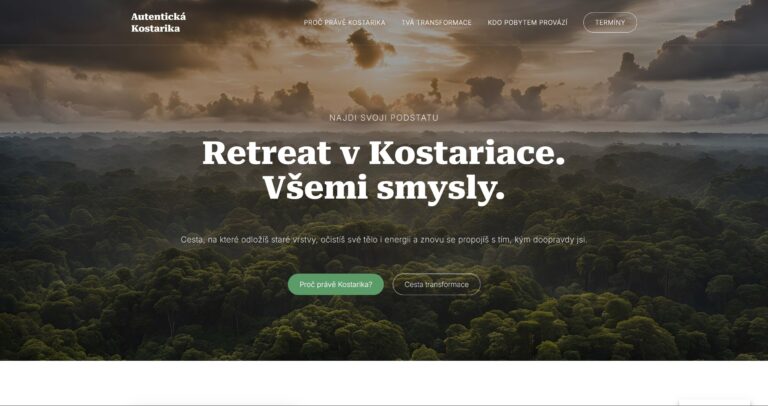The width and height of the screenshot is (768, 406).
Task: Click the Retreat v Kostariace headline line
Action: pyautogui.click(x=384, y=153)
